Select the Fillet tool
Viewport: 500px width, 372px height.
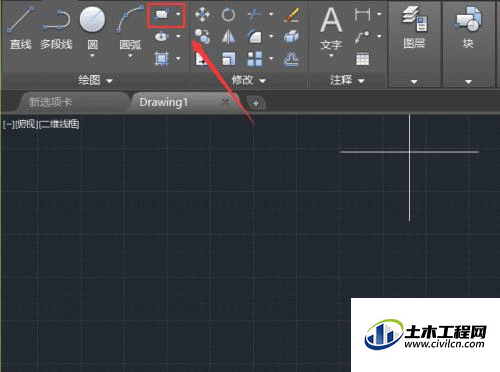255,37
